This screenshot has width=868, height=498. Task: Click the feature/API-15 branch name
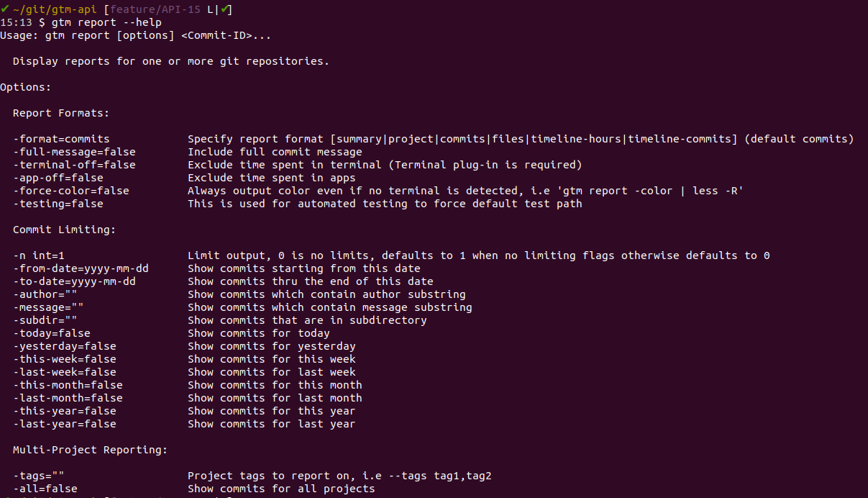(156, 9)
